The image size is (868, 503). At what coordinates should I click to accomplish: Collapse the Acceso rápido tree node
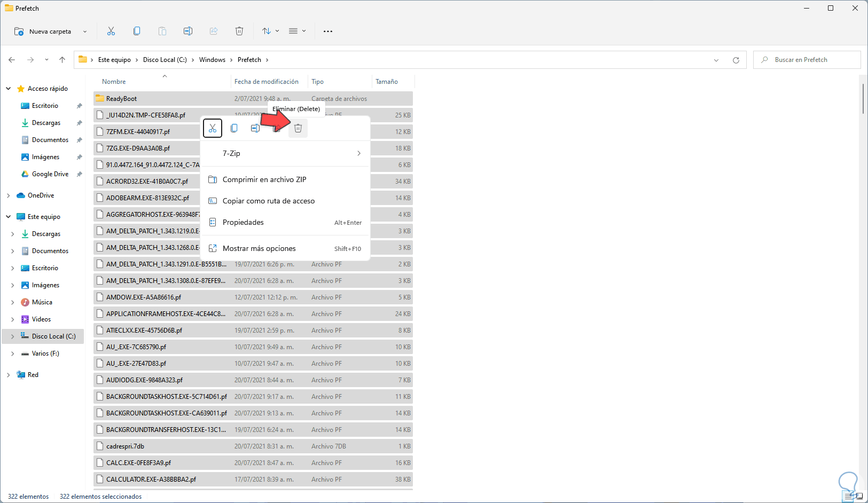click(8, 89)
